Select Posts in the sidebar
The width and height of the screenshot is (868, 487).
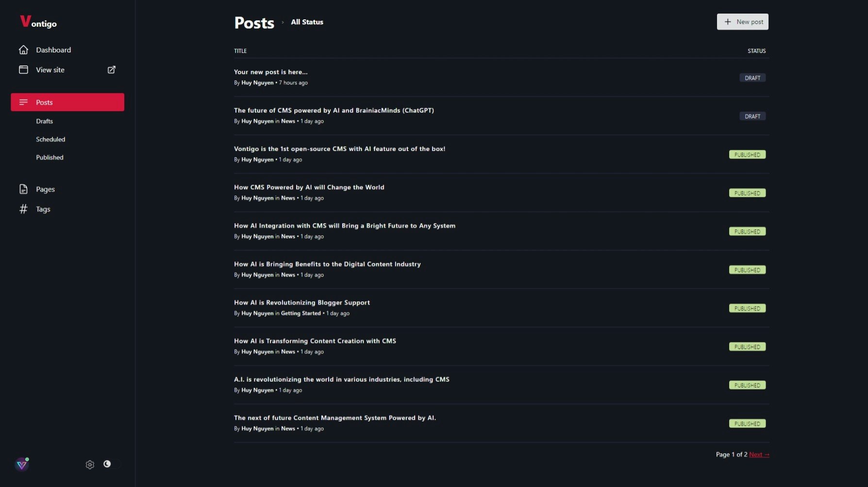(67, 102)
